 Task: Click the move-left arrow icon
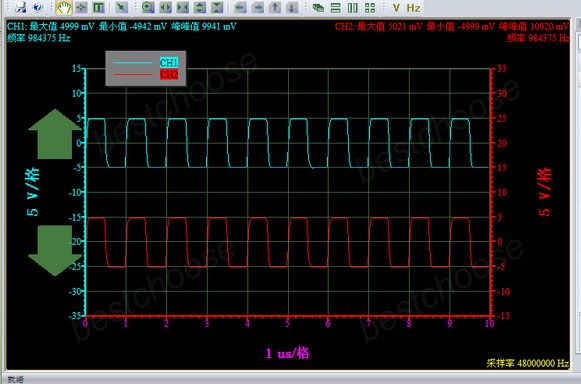240,7
